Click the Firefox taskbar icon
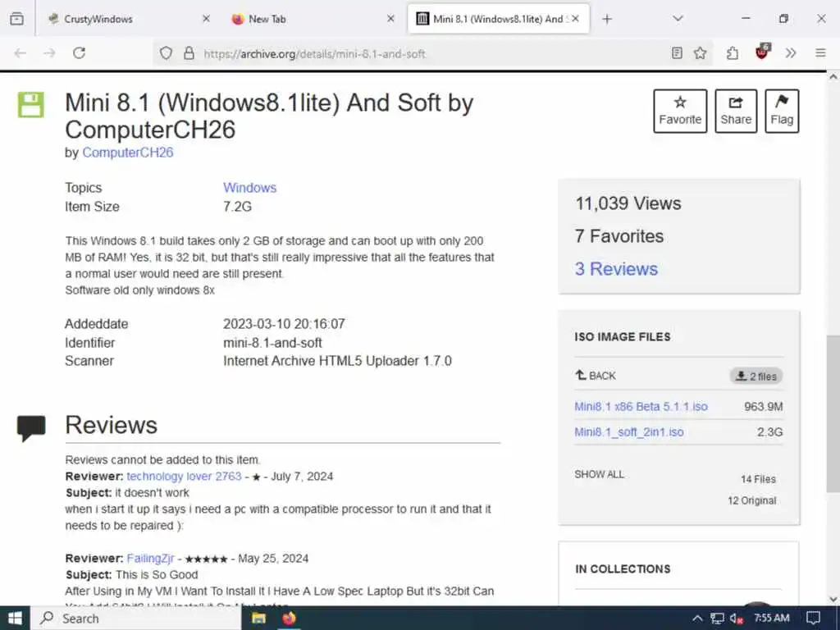Screen dimensions: 840x630 [290, 619]
